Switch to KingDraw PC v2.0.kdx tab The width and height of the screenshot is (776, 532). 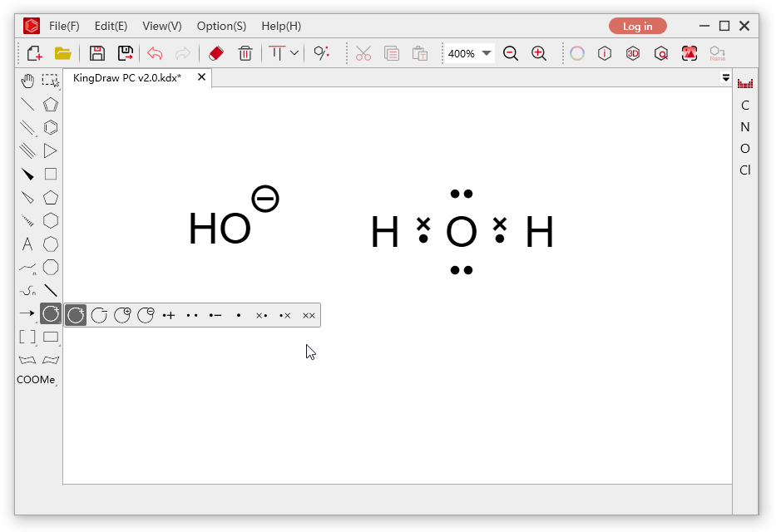(127, 77)
